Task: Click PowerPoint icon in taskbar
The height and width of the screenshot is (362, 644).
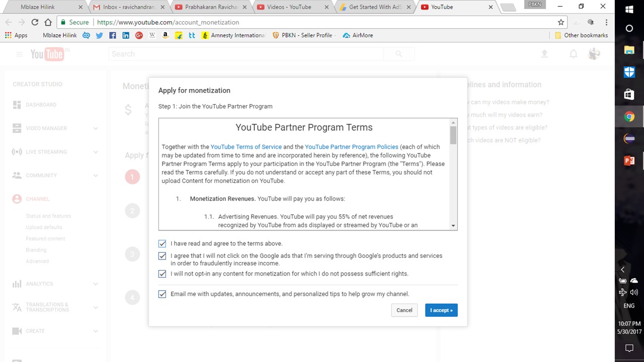Action: 629,161
